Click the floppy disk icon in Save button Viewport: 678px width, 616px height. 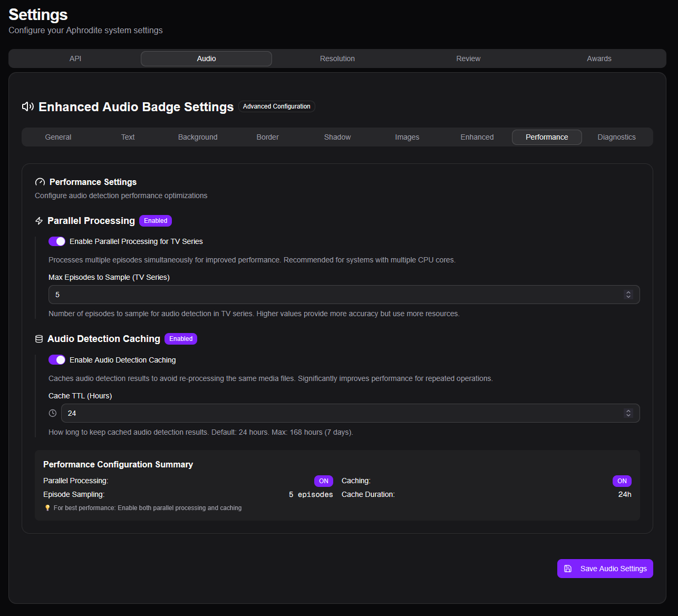pos(568,569)
